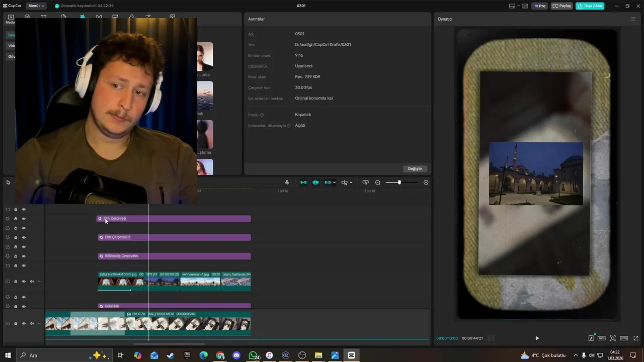Show hidden system tray icons
Screen dimensions: 644x362
pyautogui.click(x=576, y=355)
